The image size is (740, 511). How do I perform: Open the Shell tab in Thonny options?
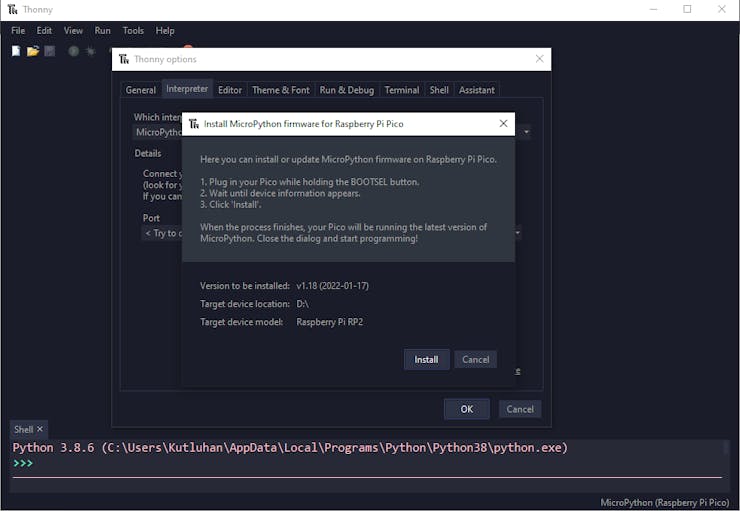[x=439, y=90]
